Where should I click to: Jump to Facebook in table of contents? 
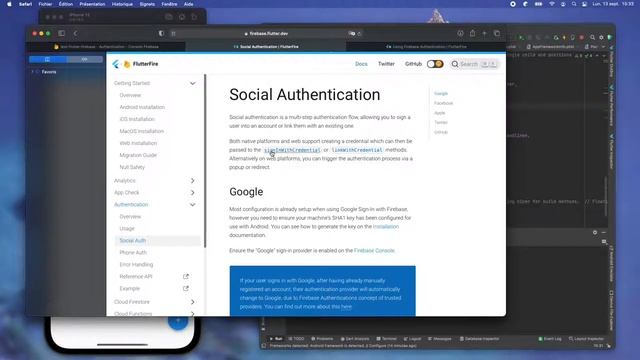point(444,103)
